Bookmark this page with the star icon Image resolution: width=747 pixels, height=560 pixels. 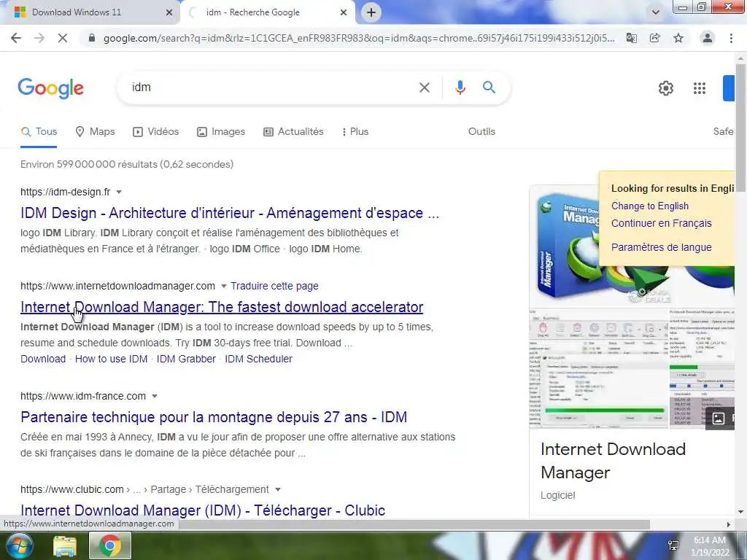(678, 38)
